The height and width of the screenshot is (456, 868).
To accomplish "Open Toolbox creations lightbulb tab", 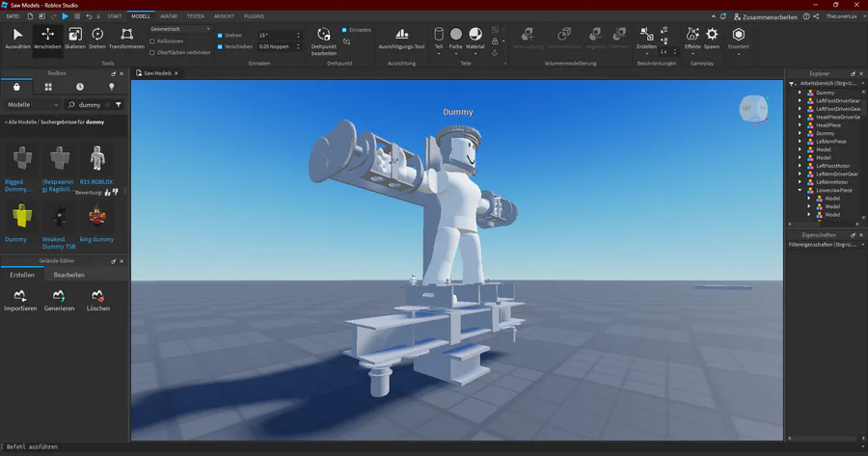I will [x=111, y=87].
